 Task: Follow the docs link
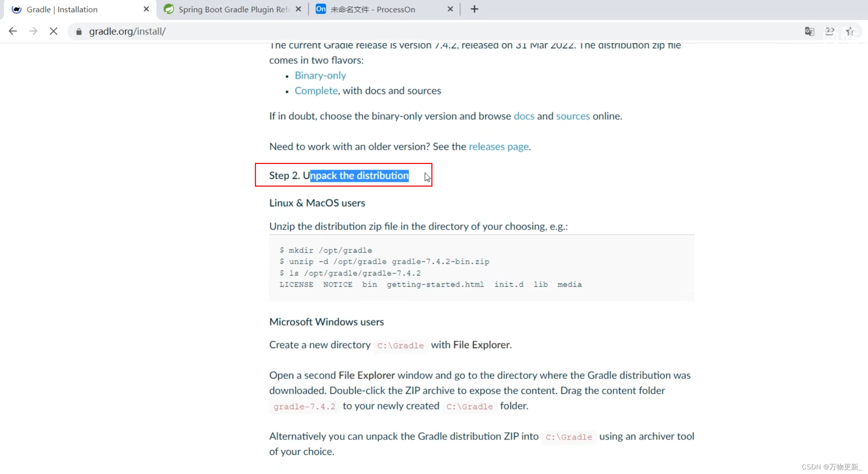pyautogui.click(x=524, y=116)
